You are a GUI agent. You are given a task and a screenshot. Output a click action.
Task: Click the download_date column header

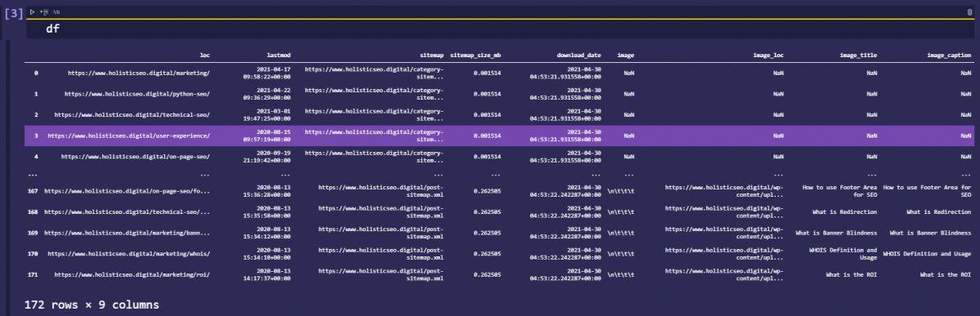(579, 55)
